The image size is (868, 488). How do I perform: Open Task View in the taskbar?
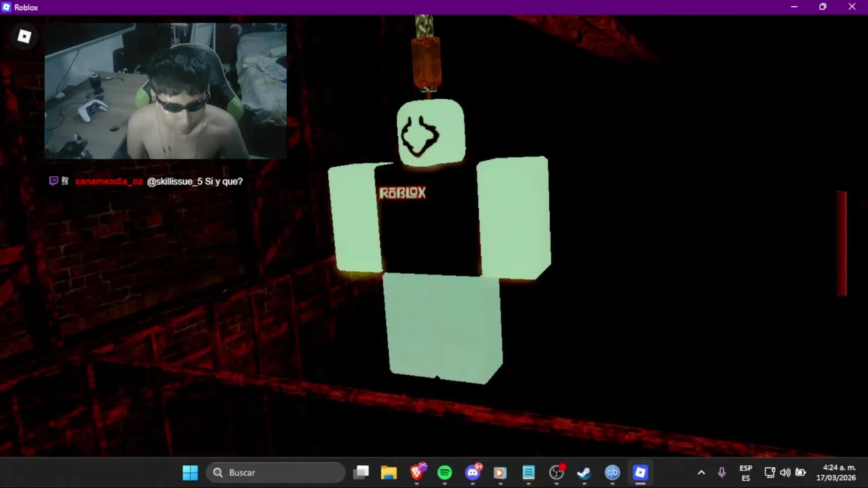pyautogui.click(x=361, y=472)
